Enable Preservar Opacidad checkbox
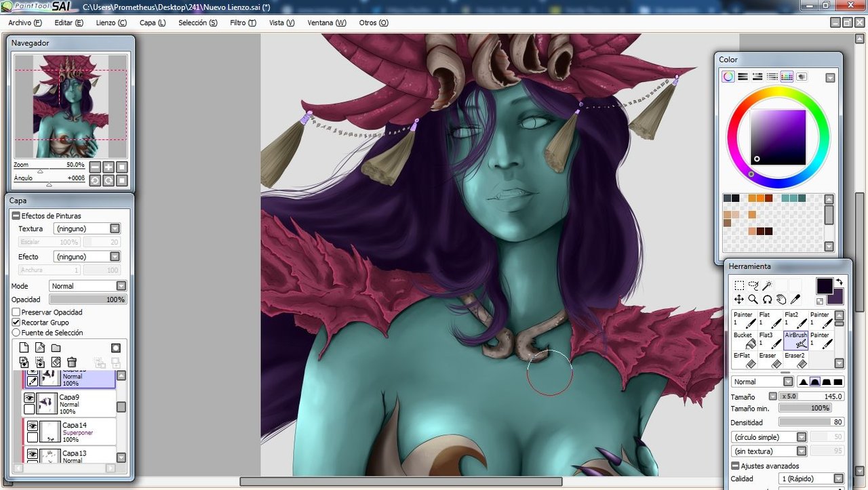This screenshot has height=490, width=868. pyautogui.click(x=16, y=312)
